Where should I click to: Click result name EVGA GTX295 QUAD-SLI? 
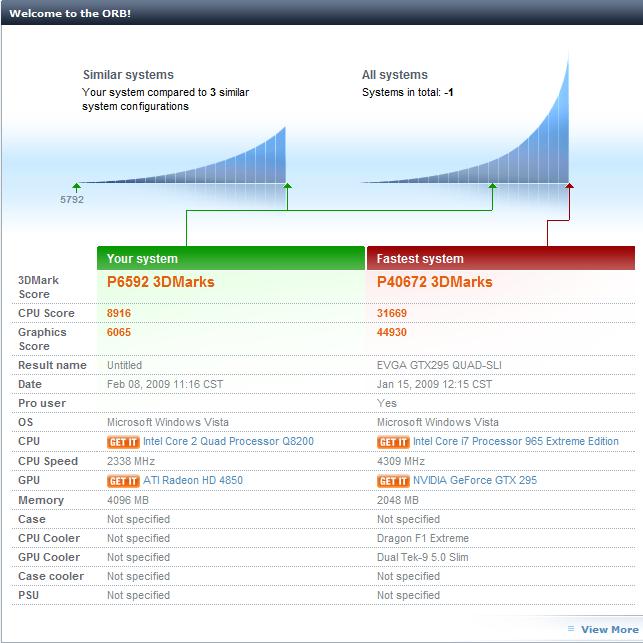coord(439,365)
